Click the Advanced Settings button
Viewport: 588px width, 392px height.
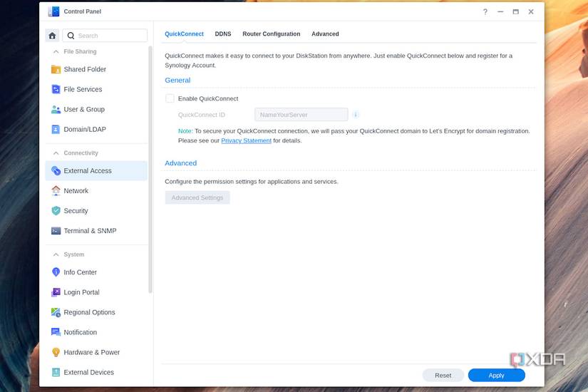coord(197,197)
